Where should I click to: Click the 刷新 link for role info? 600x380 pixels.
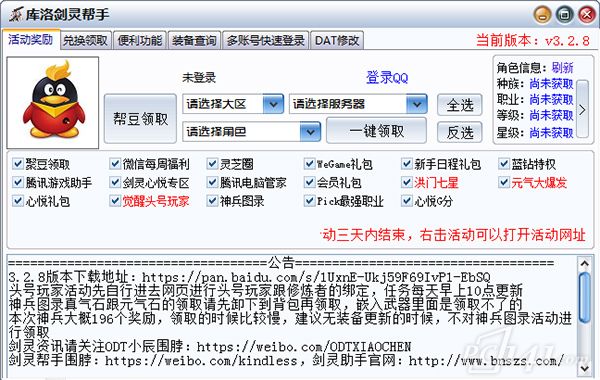tap(562, 68)
